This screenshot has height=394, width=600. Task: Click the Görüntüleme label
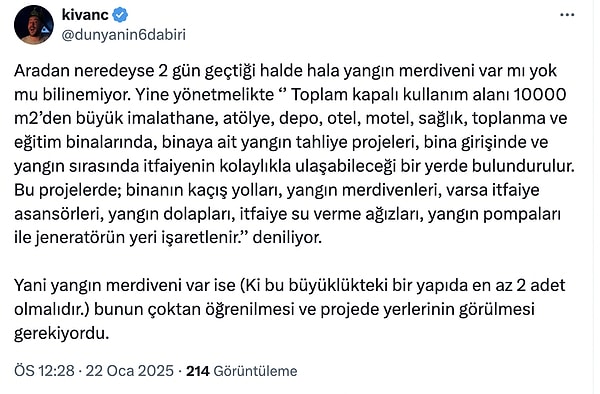click(255, 371)
